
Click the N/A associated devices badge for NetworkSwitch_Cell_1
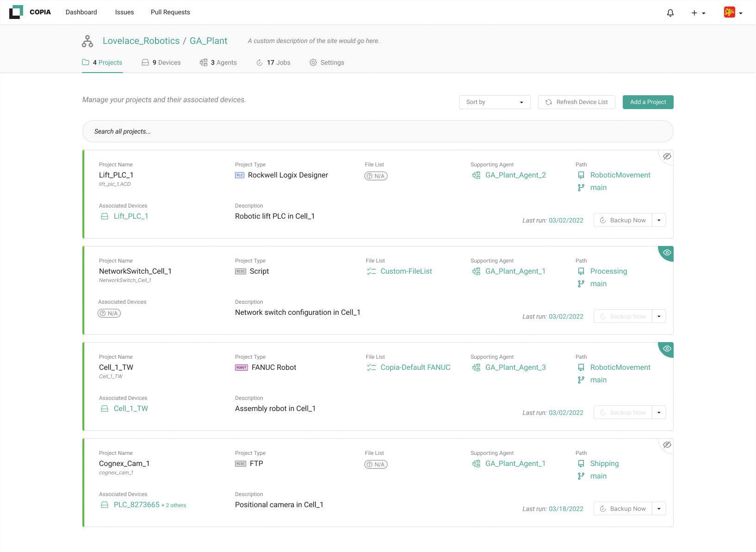pos(109,313)
